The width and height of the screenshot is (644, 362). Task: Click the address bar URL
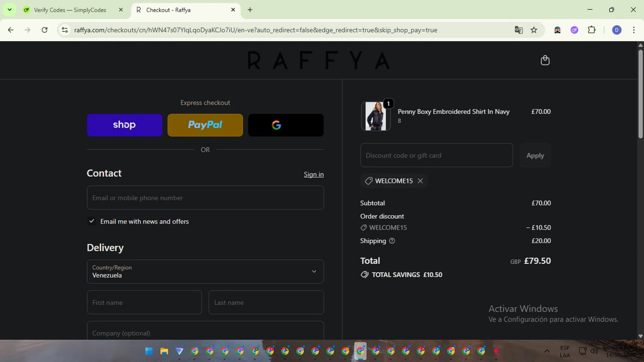[x=255, y=30]
